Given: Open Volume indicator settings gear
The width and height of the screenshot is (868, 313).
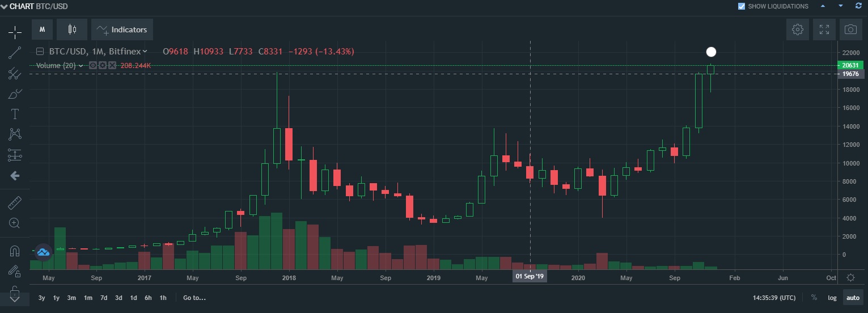Looking at the screenshot, I should click(102, 66).
